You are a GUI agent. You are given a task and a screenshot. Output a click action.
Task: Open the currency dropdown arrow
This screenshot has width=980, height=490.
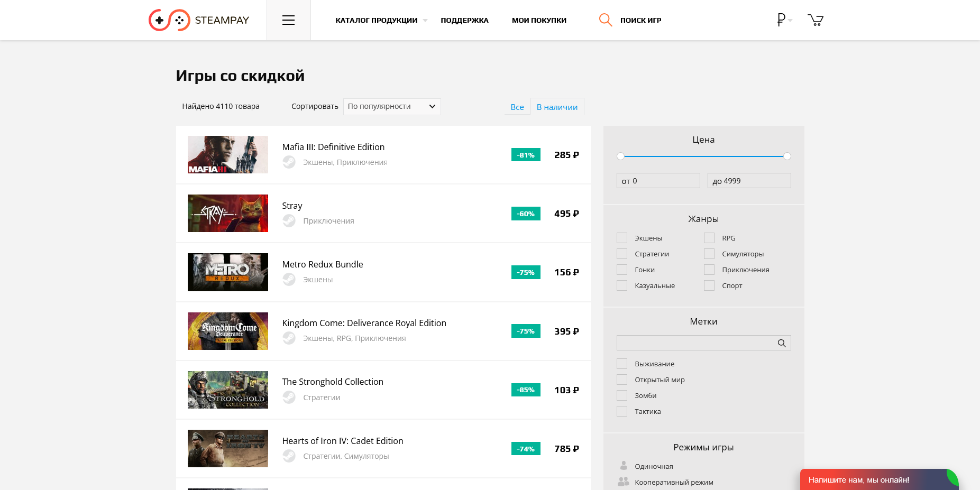coord(790,21)
